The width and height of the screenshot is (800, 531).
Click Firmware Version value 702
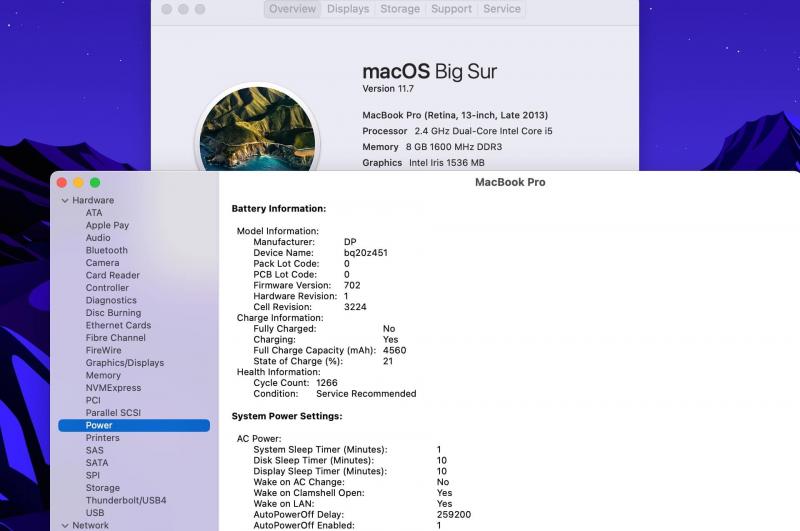[x=352, y=286]
